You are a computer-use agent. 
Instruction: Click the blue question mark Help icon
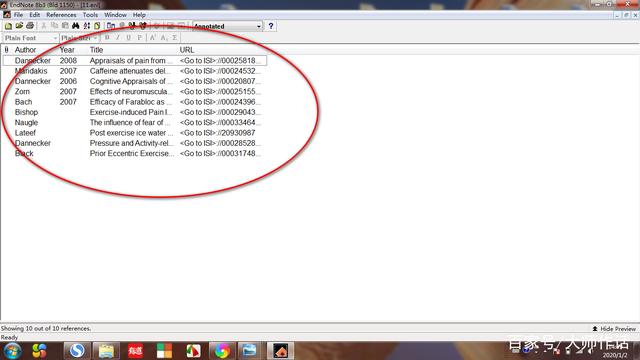tap(271, 26)
